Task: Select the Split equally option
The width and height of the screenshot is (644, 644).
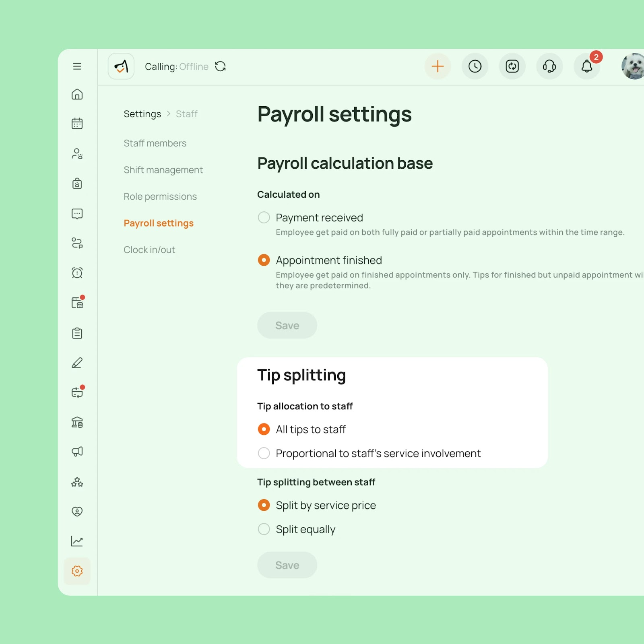Action: click(x=264, y=529)
